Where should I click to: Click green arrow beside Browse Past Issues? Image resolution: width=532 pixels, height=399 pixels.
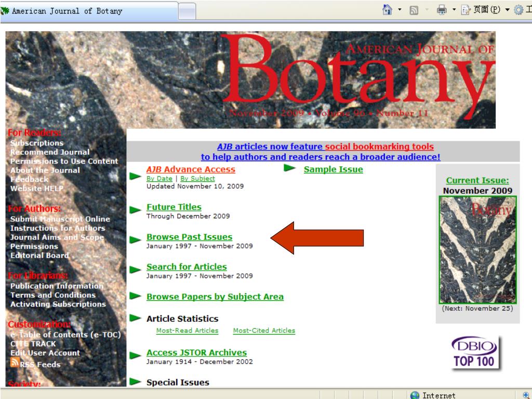pos(135,240)
